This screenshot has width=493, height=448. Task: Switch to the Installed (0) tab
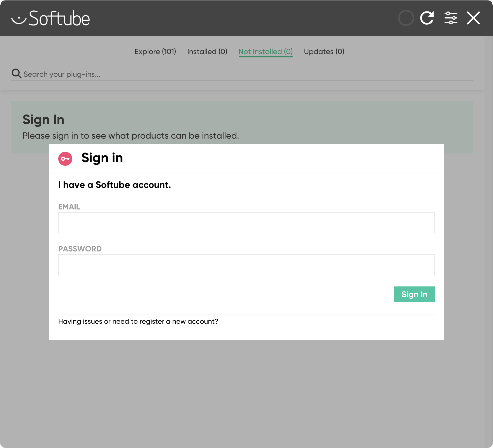207,52
